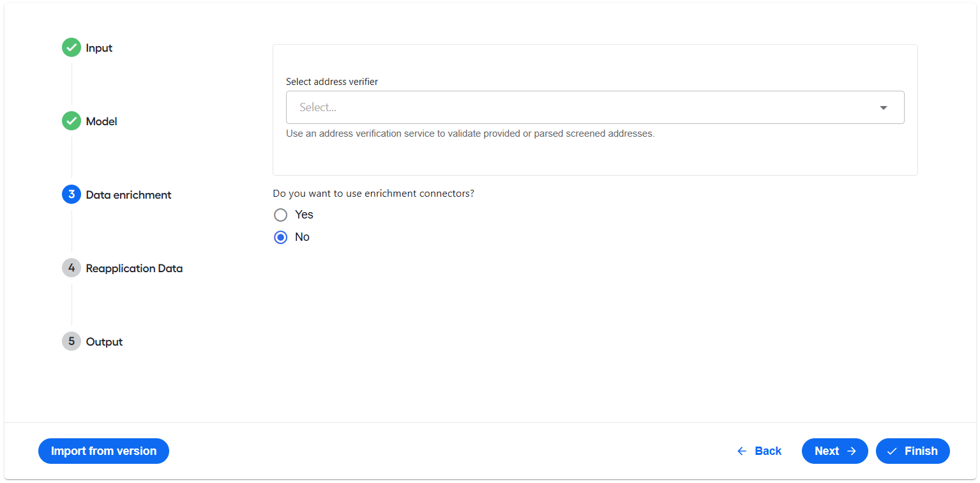Select the No radio button

[x=280, y=237]
